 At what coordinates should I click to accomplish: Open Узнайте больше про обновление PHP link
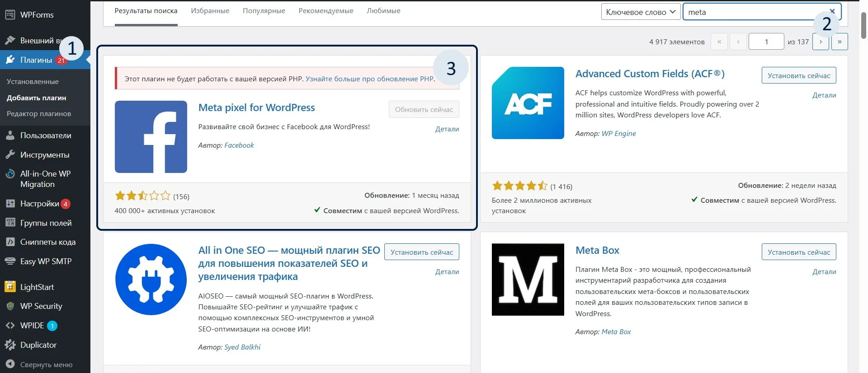coord(370,79)
